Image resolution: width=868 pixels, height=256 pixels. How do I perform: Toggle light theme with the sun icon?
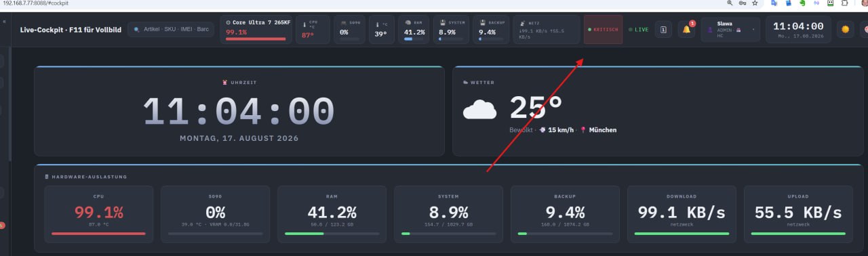click(x=845, y=30)
